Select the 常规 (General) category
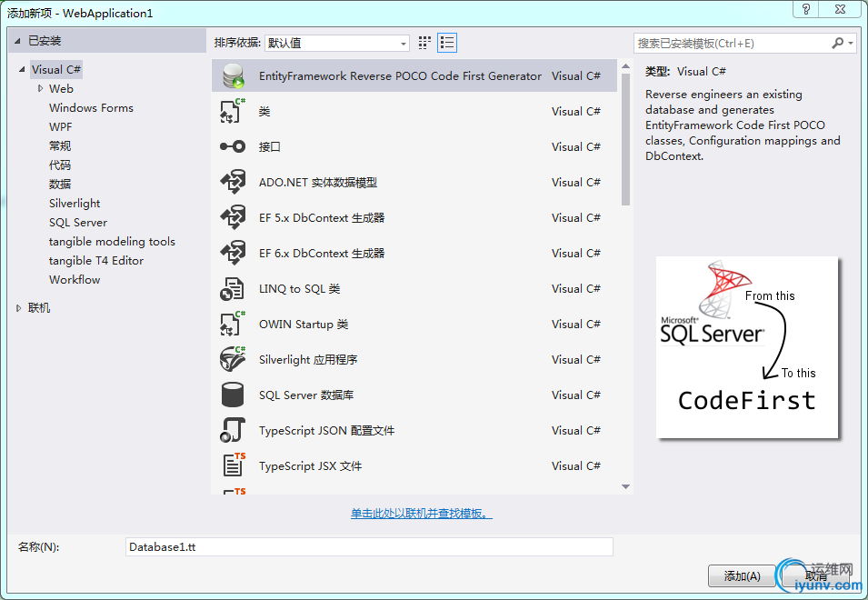The width and height of the screenshot is (868, 600). tap(60, 146)
